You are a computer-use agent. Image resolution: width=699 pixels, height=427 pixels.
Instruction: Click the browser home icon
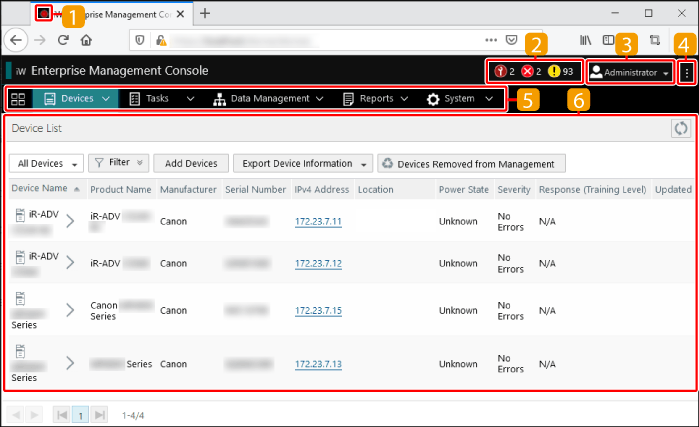(x=86, y=41)
